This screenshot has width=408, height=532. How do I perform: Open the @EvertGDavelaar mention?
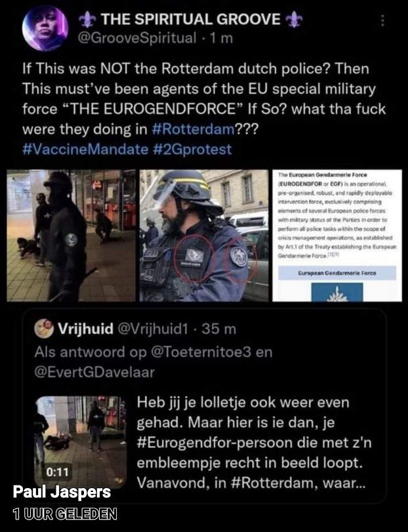94,372
